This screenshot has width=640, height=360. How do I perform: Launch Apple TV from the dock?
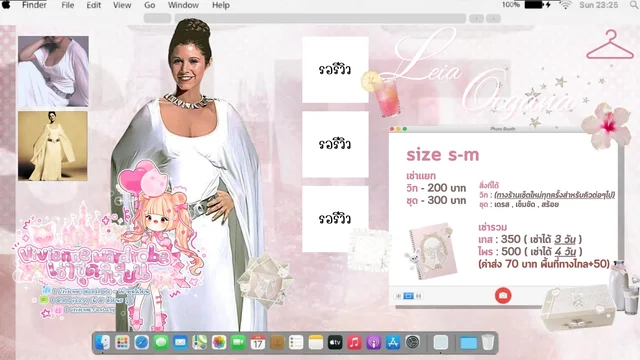coord(335,342)
